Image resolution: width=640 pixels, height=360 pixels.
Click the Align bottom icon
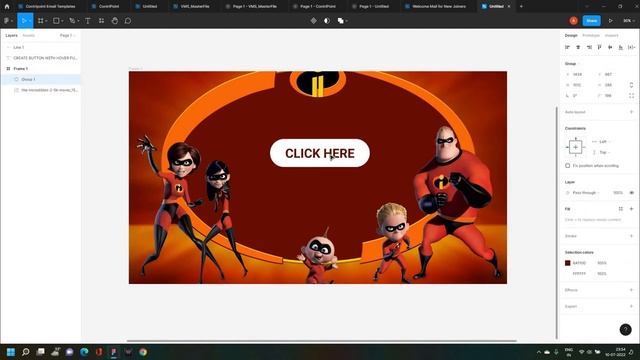pos(620,47)
